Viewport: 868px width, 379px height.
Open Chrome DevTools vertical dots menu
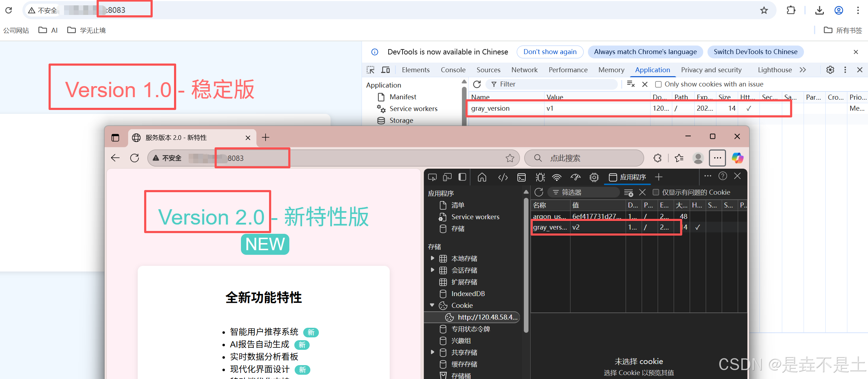click(x=845, y=70)
